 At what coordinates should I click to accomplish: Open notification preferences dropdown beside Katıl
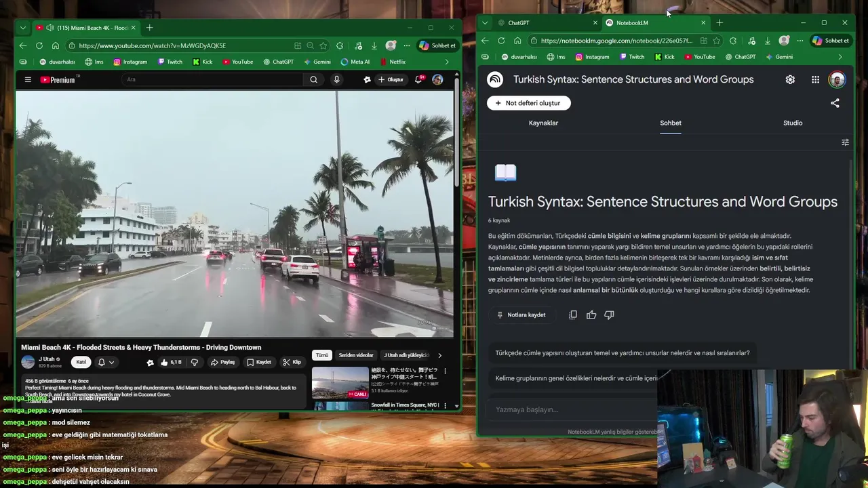[106, 363]
